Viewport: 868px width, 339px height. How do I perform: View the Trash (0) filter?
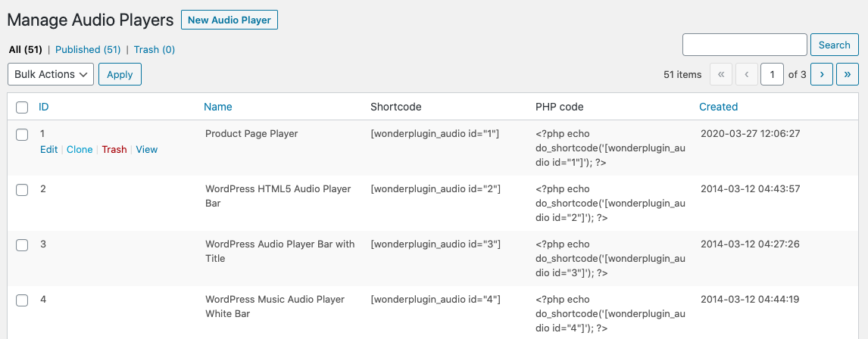click(155, 50)
